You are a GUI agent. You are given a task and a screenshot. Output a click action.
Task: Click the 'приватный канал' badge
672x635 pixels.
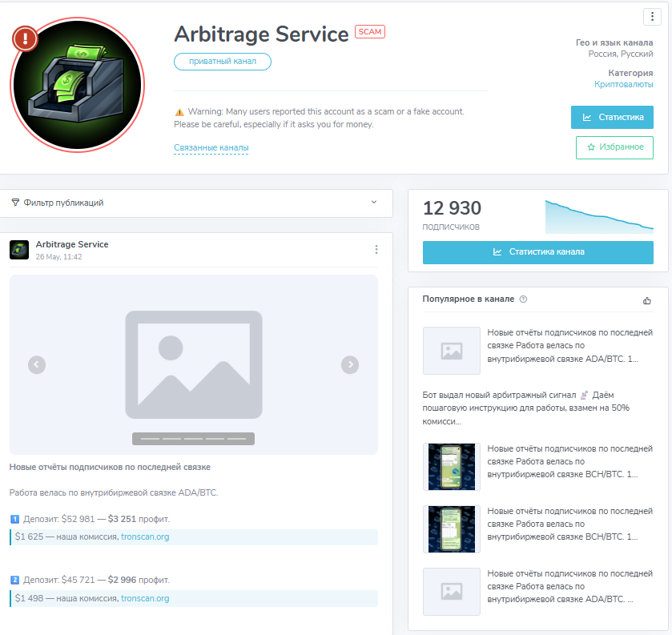223,62
